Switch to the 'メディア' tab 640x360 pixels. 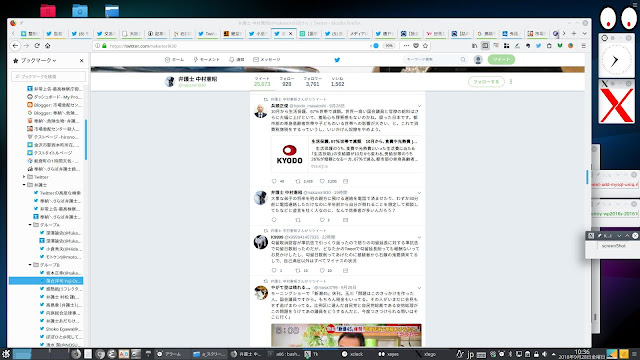[359, 33]
